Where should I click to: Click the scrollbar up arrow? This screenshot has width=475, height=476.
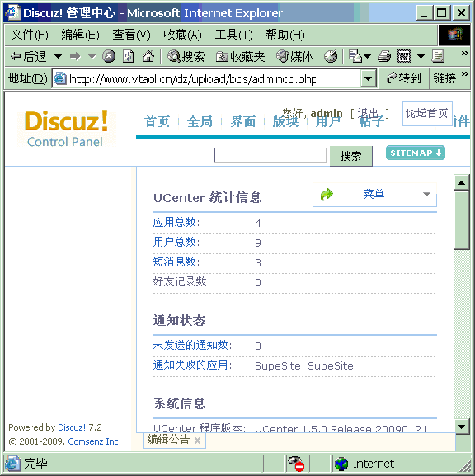461,182
